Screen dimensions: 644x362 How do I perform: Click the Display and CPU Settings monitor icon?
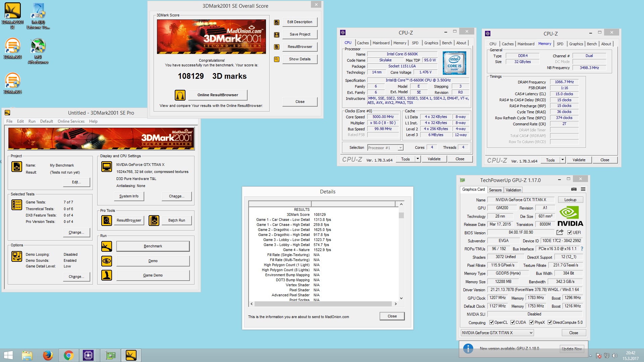point(107,166)
